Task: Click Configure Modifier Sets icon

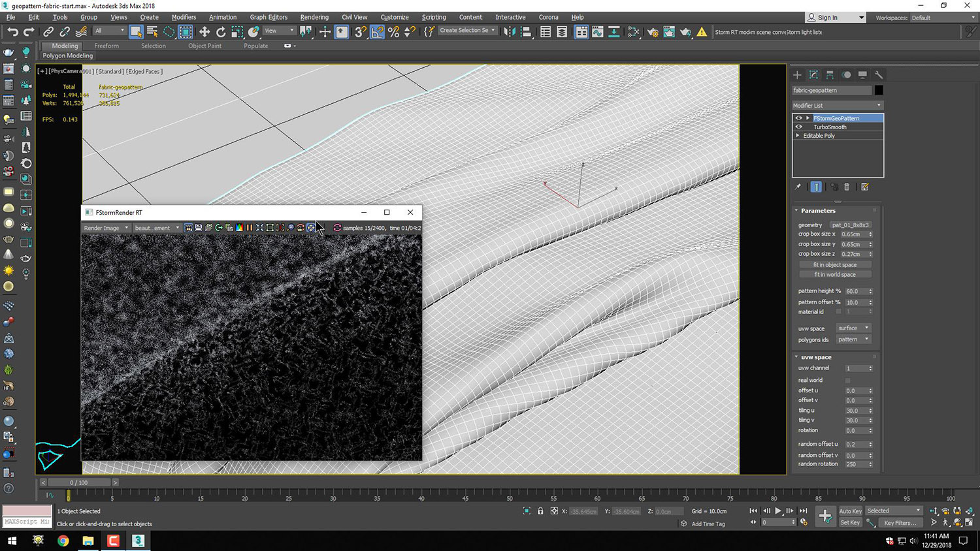Action: (864, 187)
